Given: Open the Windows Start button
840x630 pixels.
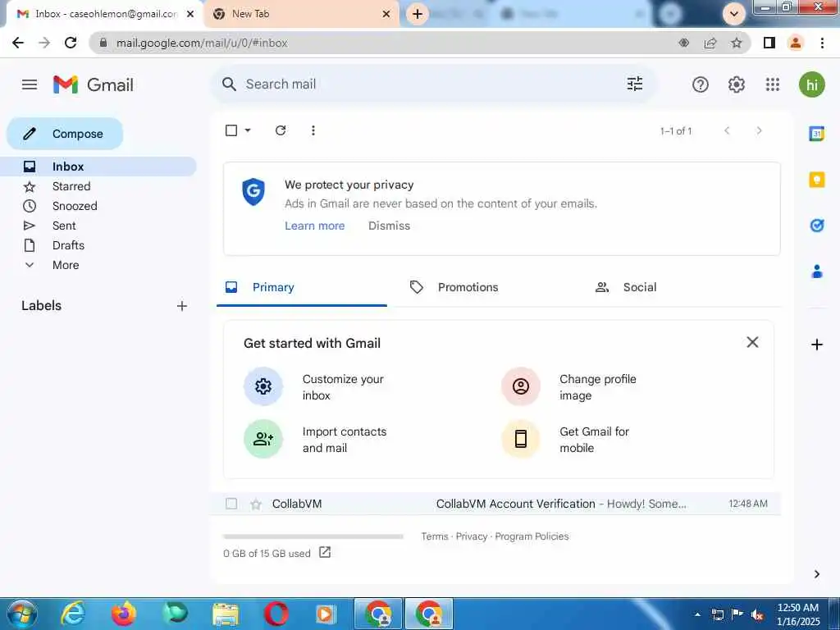Looking at the screenshot, I should [21, 614].
